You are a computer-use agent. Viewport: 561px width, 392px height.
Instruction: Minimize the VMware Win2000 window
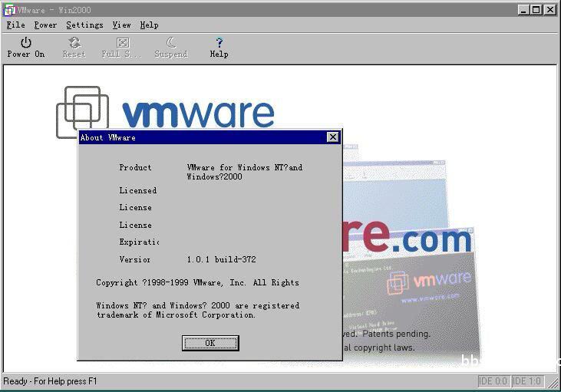523,10
